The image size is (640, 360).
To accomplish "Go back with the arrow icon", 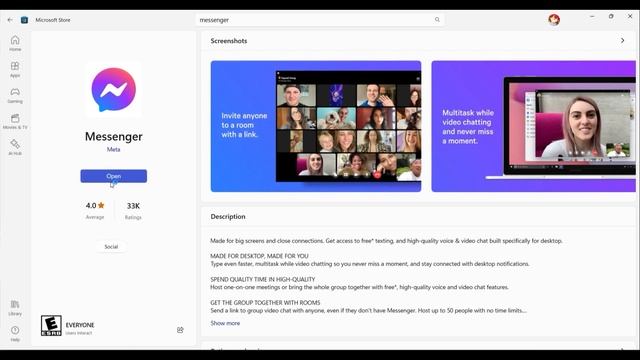I will (x=10, y=20).
